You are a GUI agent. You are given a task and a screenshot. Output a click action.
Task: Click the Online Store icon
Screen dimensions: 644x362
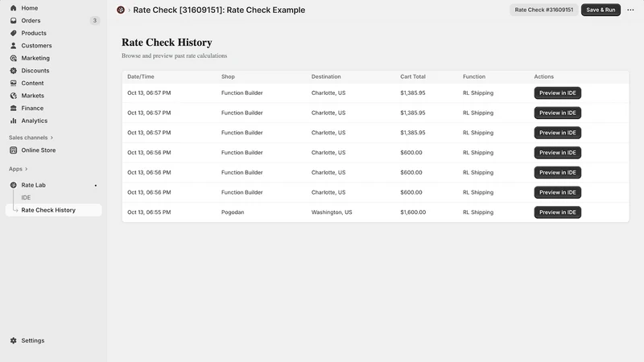[x=13, y=150]
